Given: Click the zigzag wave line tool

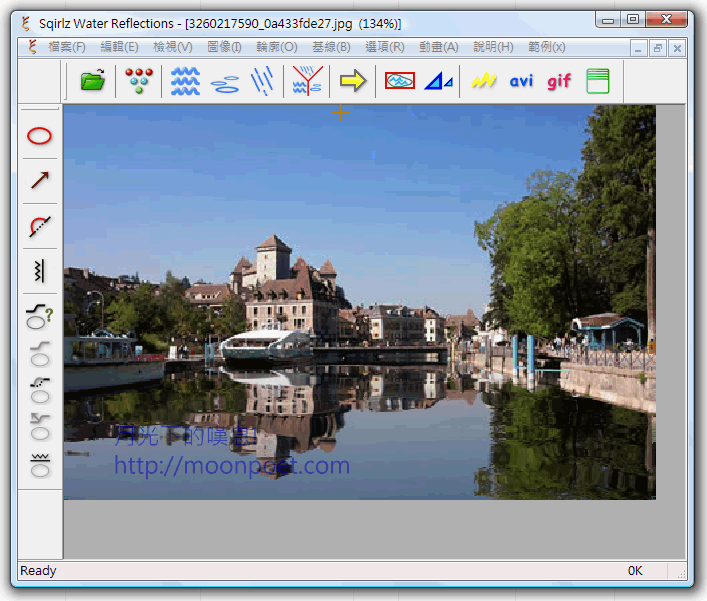Looking at the screenshot, I should tap(39, 270).
